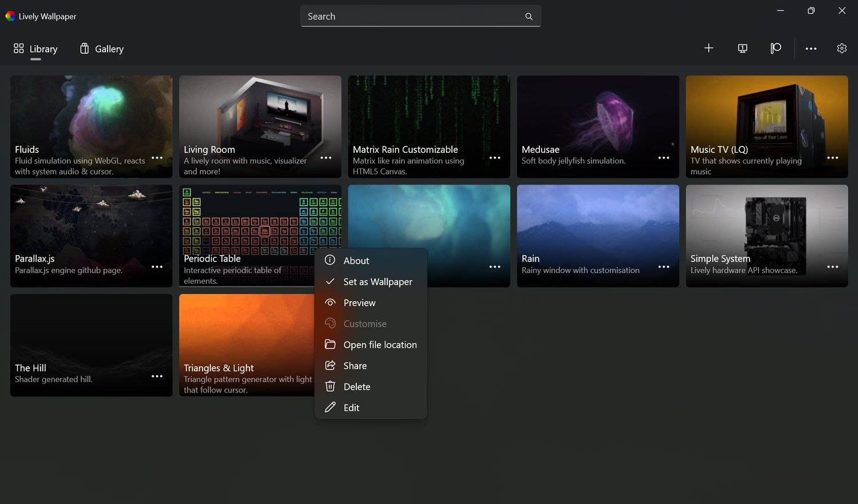Click the Share icon in the menu

[x=330, y=366]
